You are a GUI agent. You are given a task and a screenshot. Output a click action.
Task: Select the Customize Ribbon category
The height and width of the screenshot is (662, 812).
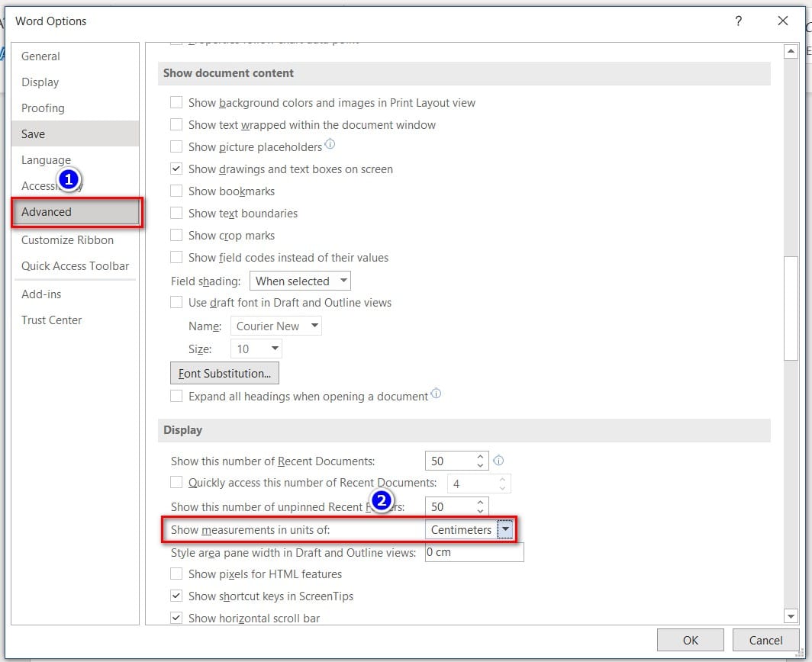[67, 240]
